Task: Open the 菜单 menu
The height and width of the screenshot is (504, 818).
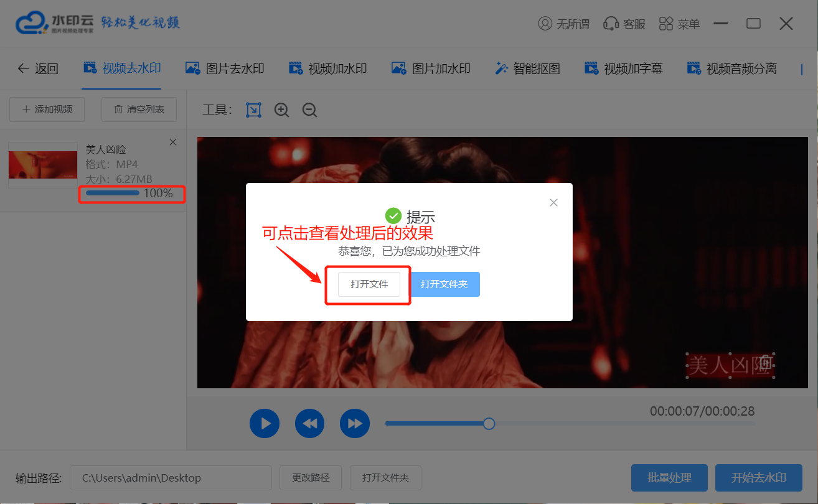Action: coord(679,24)
